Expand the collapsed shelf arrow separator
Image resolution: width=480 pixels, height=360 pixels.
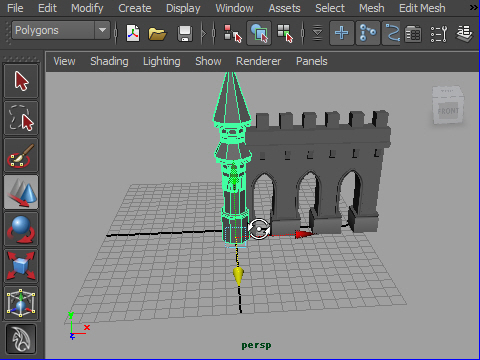(204, 33)
